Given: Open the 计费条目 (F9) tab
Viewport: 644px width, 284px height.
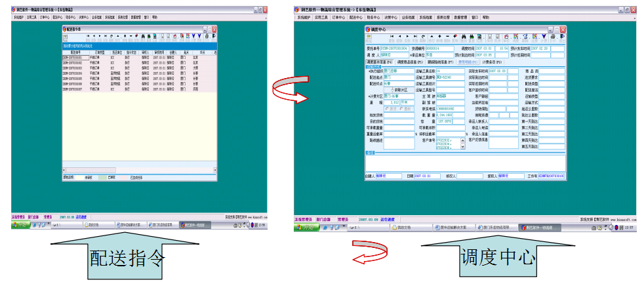Looking at the screenshot, I should click(x=493, y=62).
